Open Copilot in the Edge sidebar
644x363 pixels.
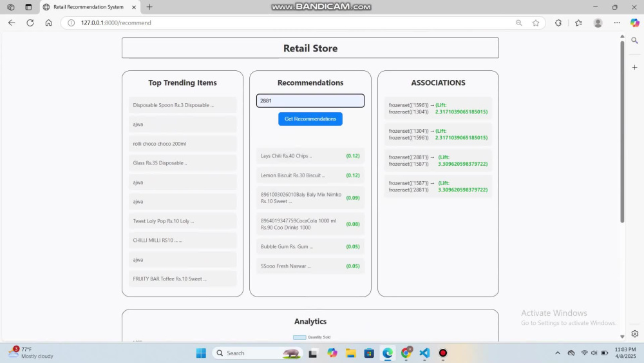(635, 23)
